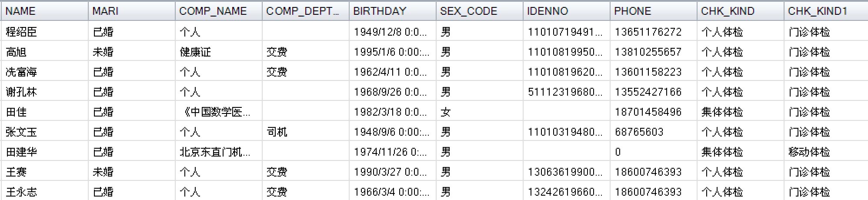Image resolution: width=868 pixels, height=200 pixels.
Task: Select the SEX_CODE column header
Action: [479, 11]
